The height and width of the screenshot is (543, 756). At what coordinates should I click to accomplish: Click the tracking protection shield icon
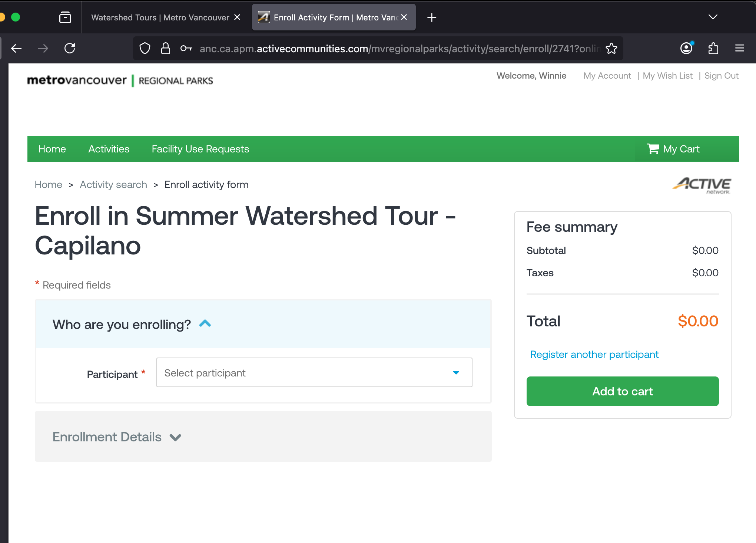pos(145,48)
